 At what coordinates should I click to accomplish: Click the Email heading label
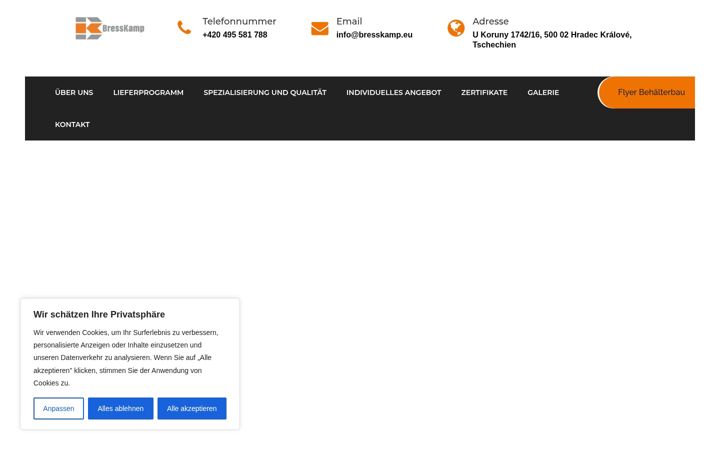pyautogui.click(x=349, y=21)
